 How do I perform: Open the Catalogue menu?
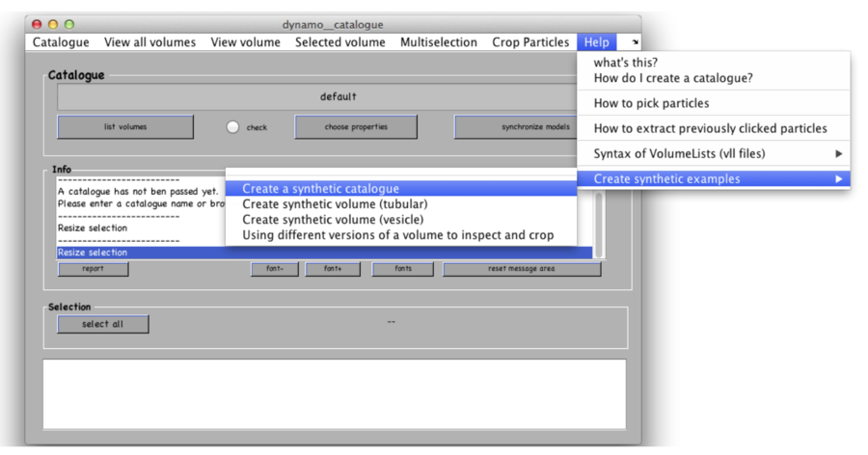pyautogui.click(x=61, y=42)
